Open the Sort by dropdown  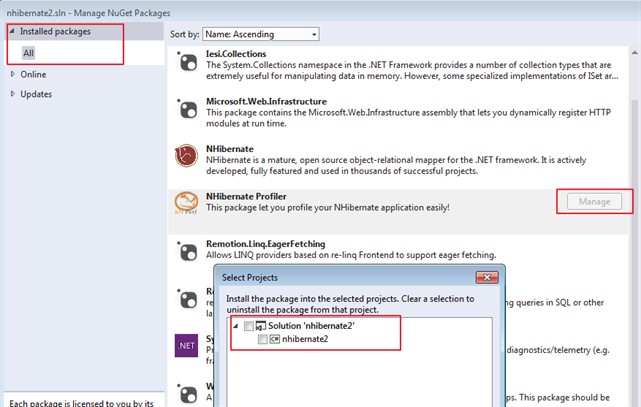(261, 34)
